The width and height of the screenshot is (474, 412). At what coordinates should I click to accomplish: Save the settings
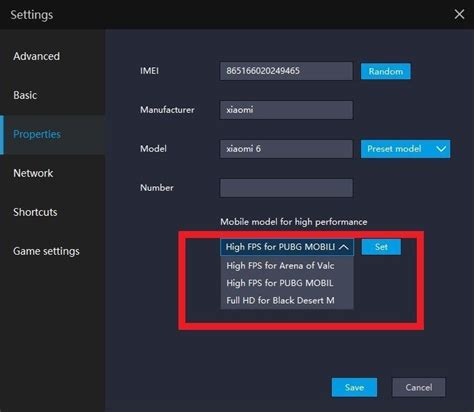354,387
